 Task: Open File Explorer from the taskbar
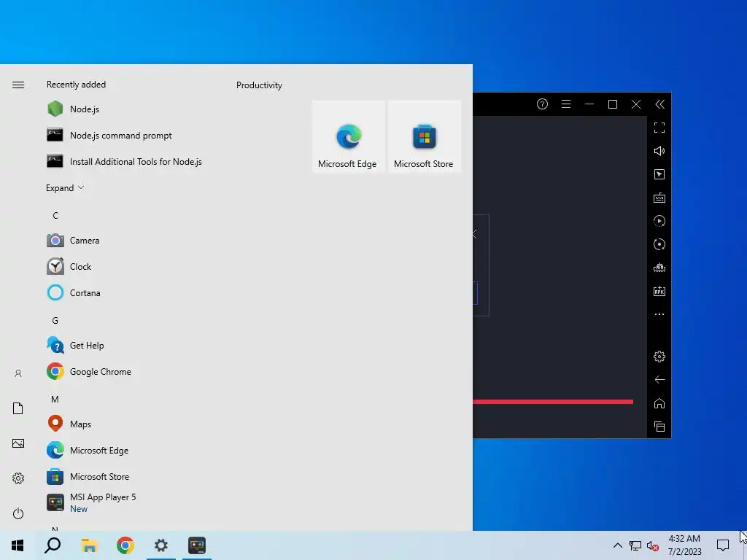(x=89, y=545)
